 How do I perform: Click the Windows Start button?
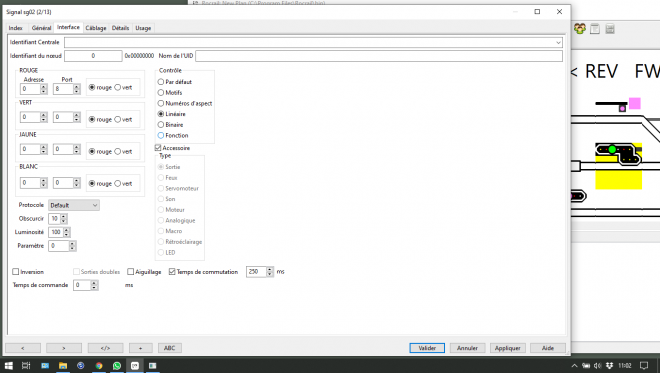point(8,365)
